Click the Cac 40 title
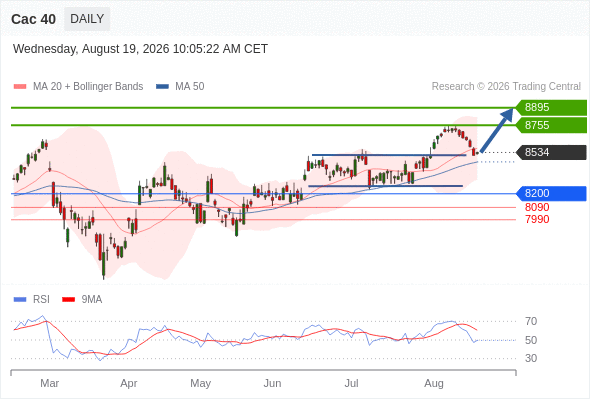This screenshot has width=590, height=400. pos(33,19)
